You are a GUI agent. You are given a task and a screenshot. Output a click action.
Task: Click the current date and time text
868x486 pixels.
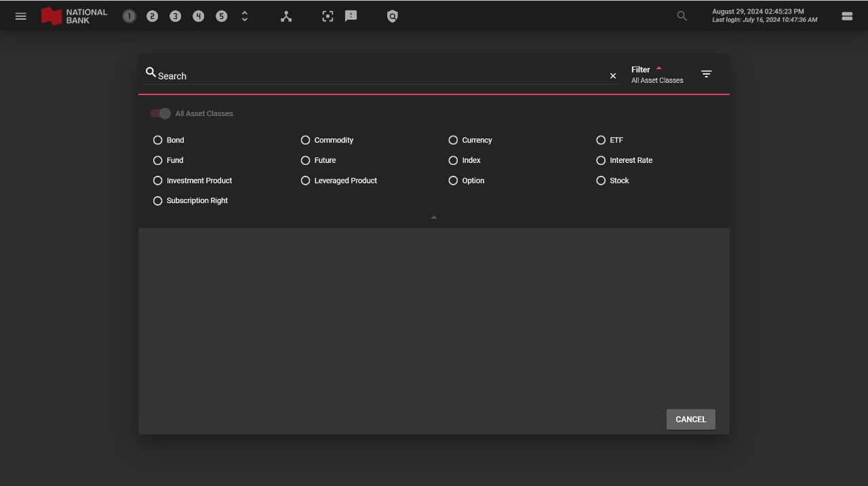758,12
